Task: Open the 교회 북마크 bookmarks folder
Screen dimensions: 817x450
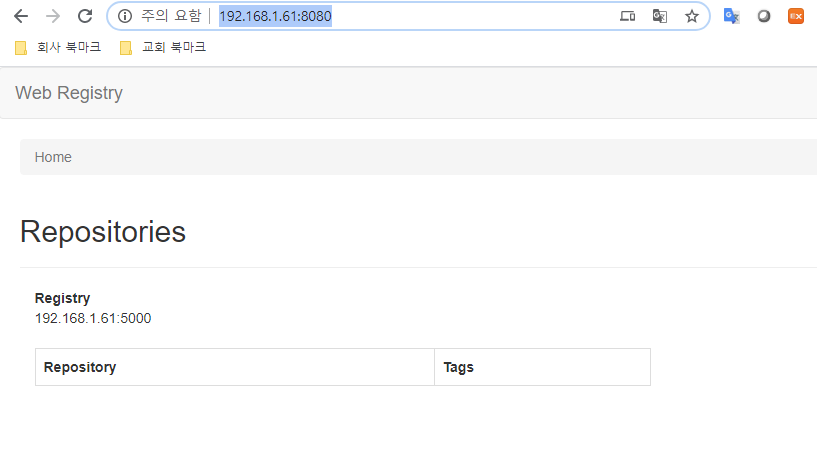Action: click(163, 47)
